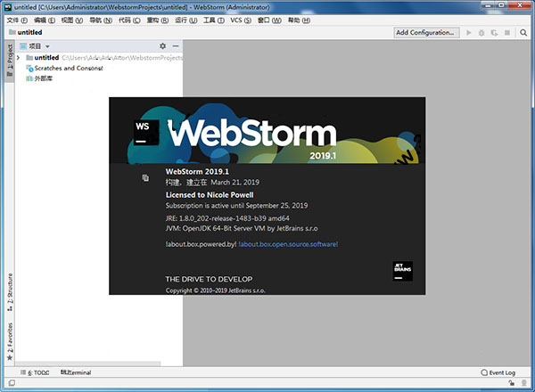Toggle the 1: Project side tab

point(10,61)
